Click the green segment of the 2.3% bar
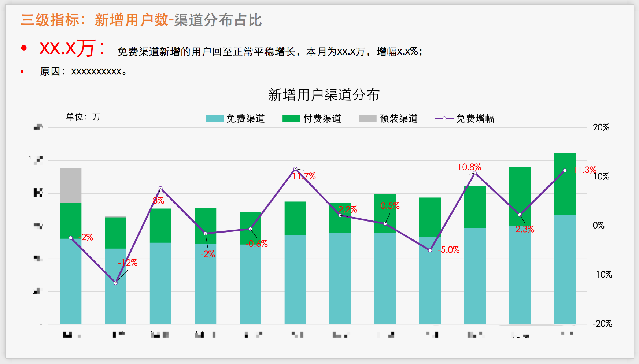Image resolution: width=639 pixels, height=364 pixels. 520,196
